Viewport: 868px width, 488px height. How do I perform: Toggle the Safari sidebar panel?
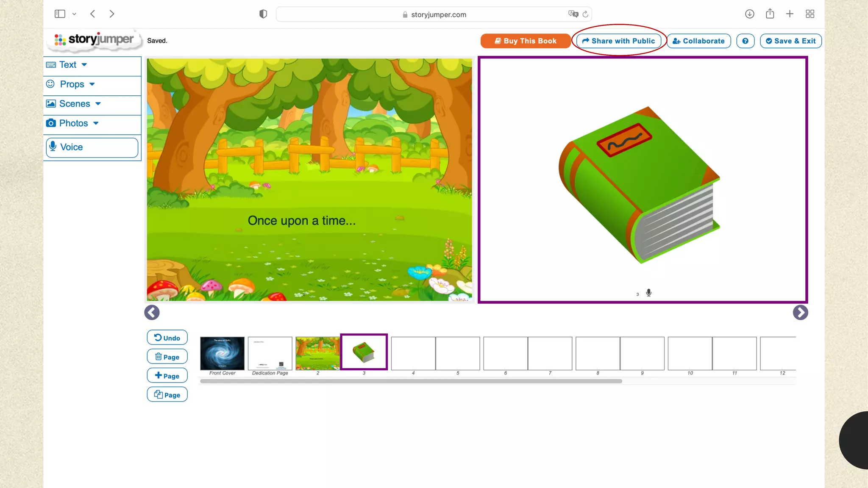click(60, 14)
